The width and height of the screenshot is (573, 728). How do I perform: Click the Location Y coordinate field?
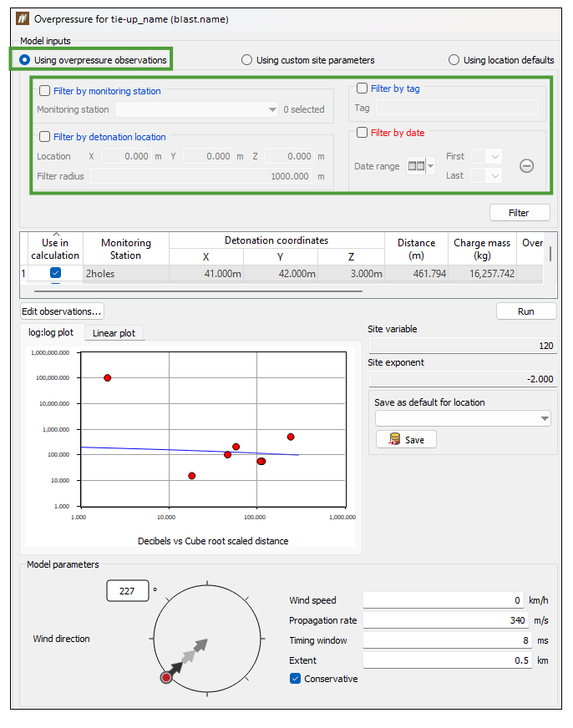pyautogui.click(x=207, y=156)
